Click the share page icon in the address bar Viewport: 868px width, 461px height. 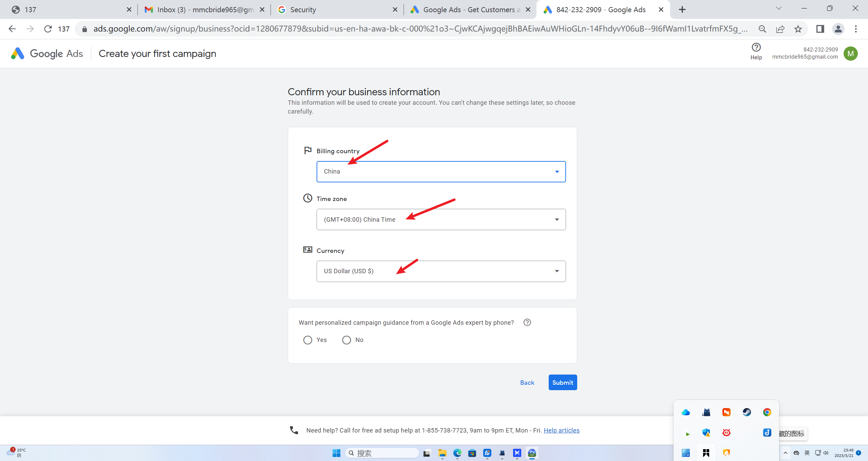coord(780,29)
